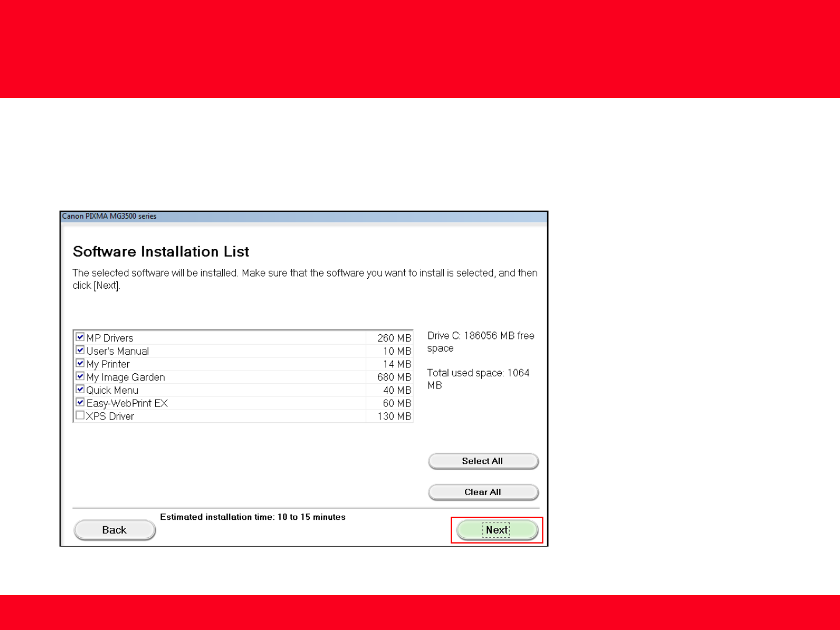Image resolution: width=840 pixels, height=630 pixels.
Task: Uncheck the MP Drivers checkbox
Action: coord(80,337)
